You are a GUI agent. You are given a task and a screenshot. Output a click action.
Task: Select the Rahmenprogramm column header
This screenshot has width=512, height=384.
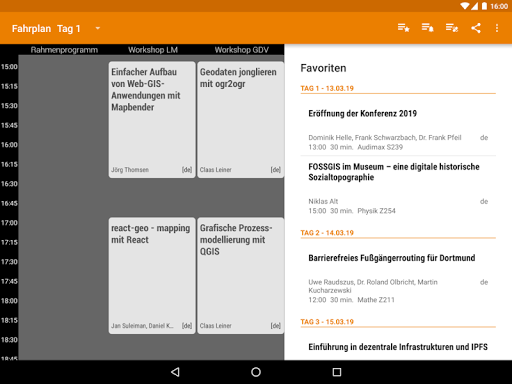(x=64, y=50)
